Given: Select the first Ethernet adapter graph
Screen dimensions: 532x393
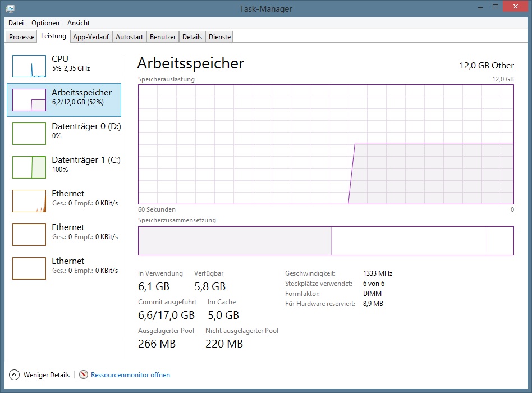Looking at the screenshot, I should point(29,201).
